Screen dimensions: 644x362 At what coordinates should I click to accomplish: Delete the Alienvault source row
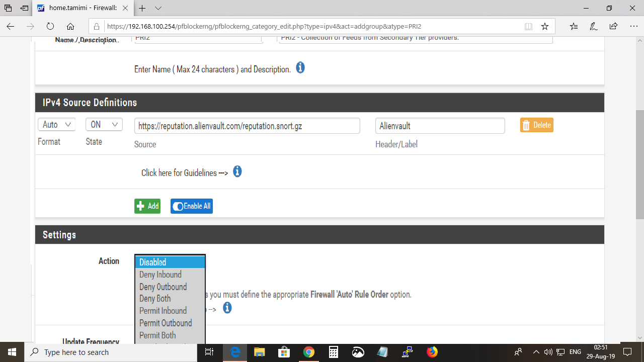coord(537,125)
